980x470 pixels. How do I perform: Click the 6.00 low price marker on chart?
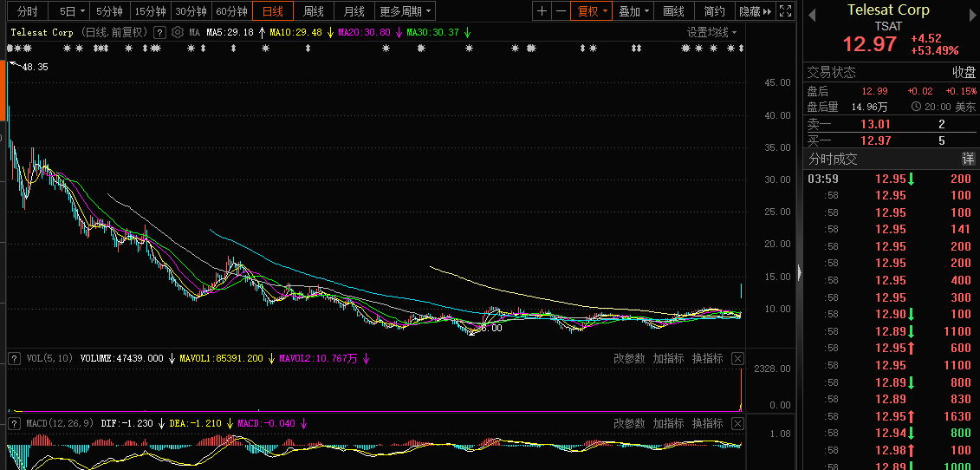tap(490, 328)
